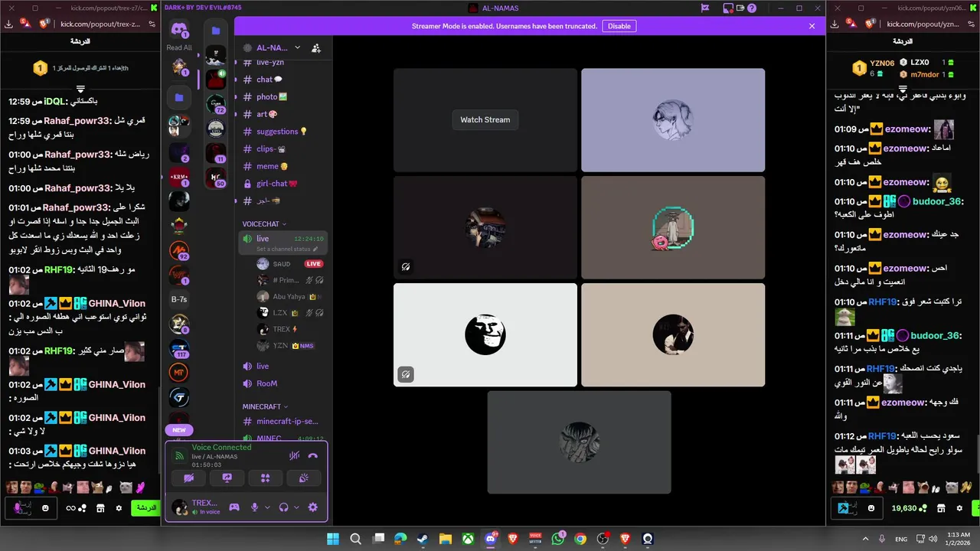Open WhatsApp from the taskbar
Viewport: 980px width, 551px height.
(x=557, y=539)
